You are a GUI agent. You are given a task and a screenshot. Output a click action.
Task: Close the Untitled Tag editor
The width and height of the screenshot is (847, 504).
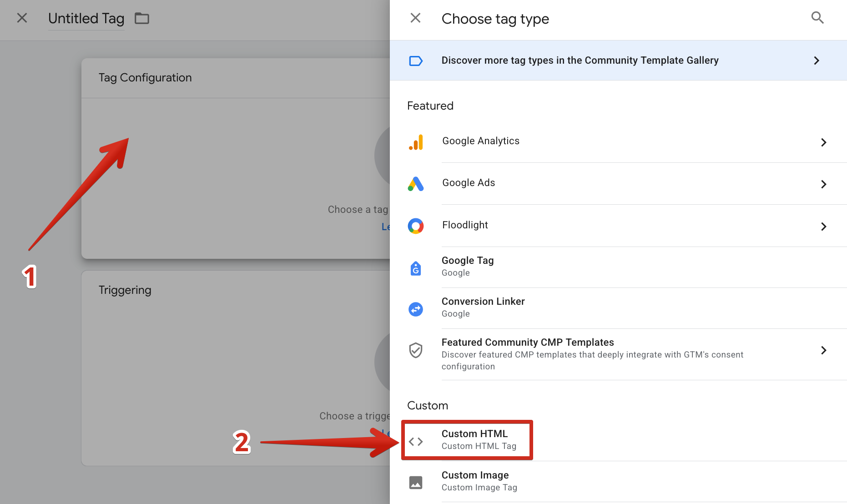point(22,18)
